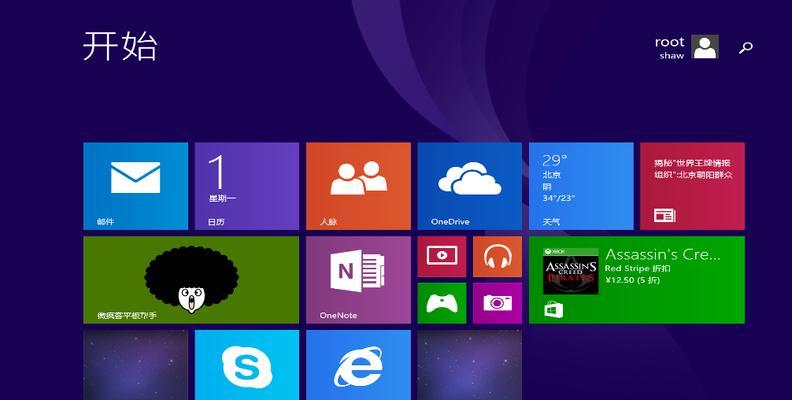Open the Music headphones tile
792x400 pixels.
click(x=498, y=257)
